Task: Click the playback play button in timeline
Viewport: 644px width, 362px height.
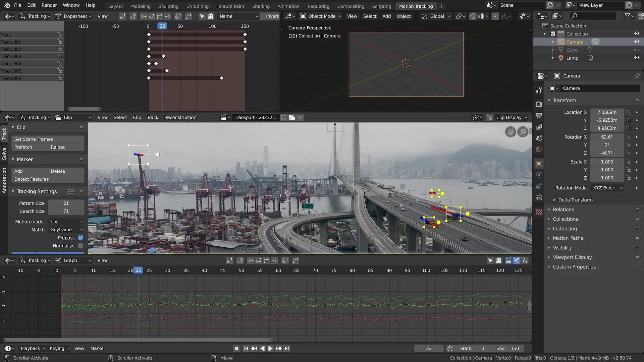Action: point(270,348)
